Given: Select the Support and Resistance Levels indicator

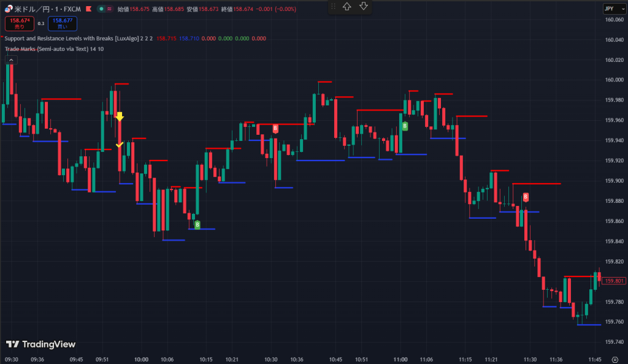Looking at the screenshot, I should click(77, 38).
